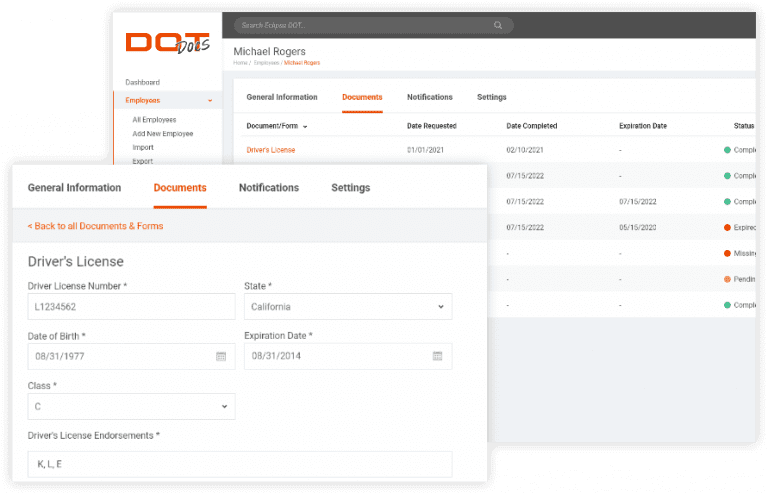This screenshot has width=768, height=494.
Task: Open Date of Birth calendar picker
Action: [x=221, y=356]
